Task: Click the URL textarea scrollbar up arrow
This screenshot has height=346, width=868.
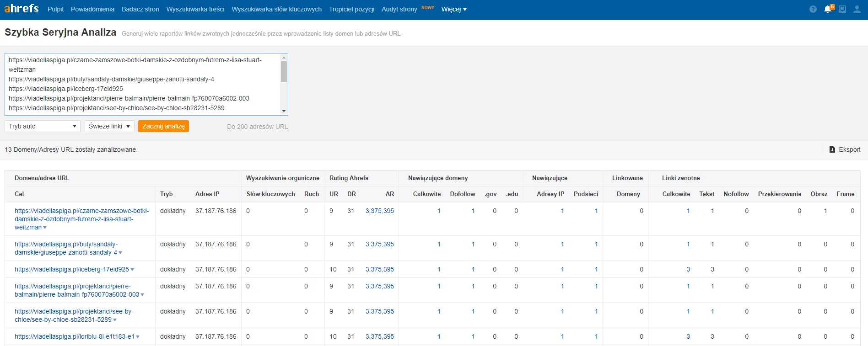Action: pyautogui.click(x=284, y=57)
